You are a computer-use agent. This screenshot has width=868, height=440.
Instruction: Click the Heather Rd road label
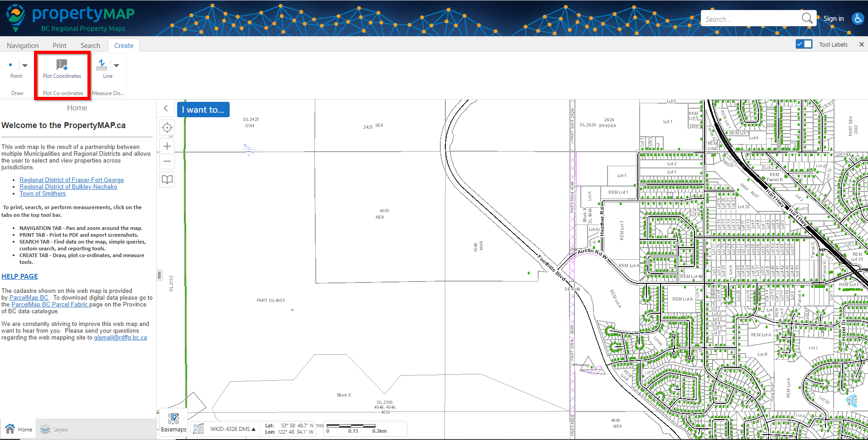point(602,222)
